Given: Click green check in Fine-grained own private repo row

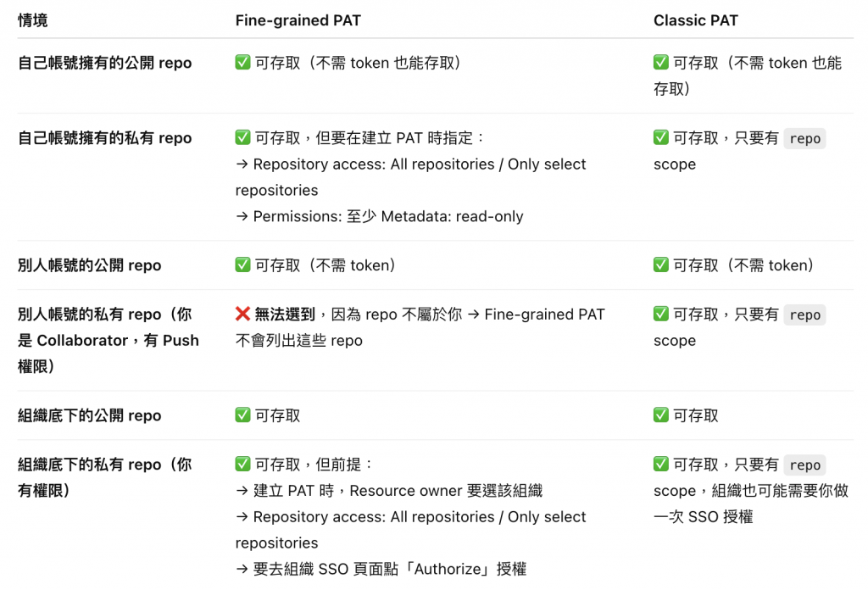Looking at the screenshot, I should (x=242, y=136).
